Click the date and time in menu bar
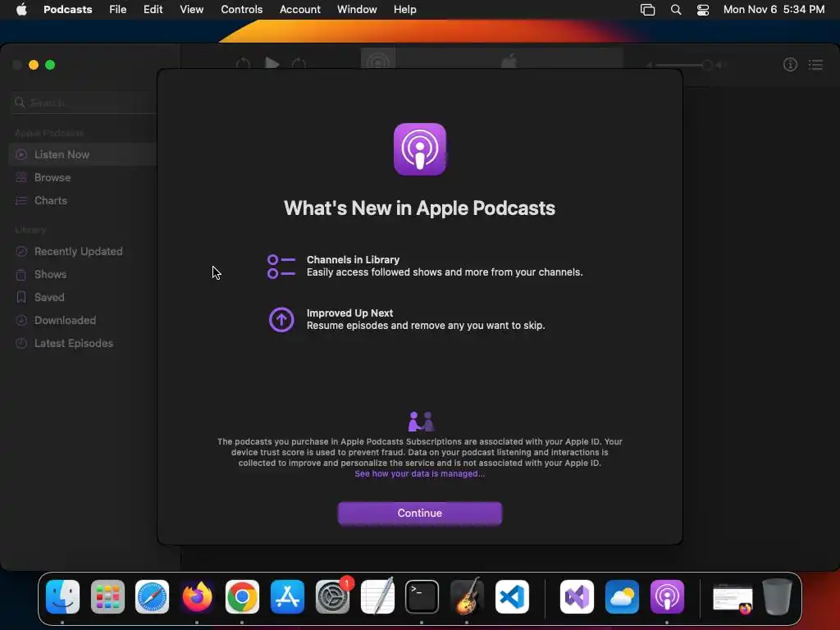840x630 pixels. [774, 10]
